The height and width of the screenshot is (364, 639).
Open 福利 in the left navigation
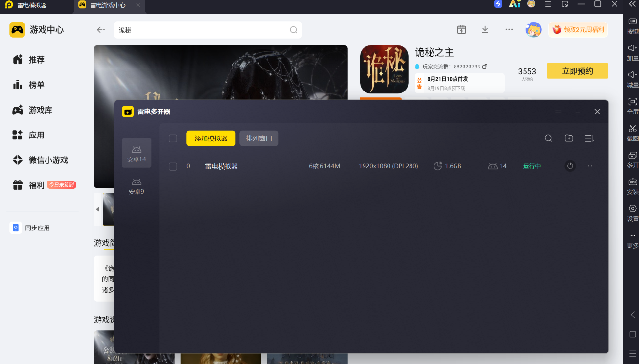29,185
